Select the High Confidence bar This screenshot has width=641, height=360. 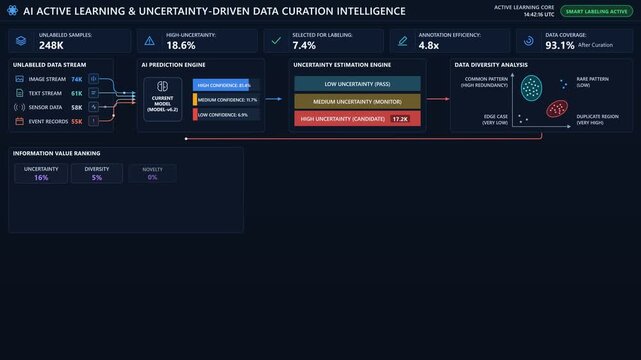(x=226, y=85)
